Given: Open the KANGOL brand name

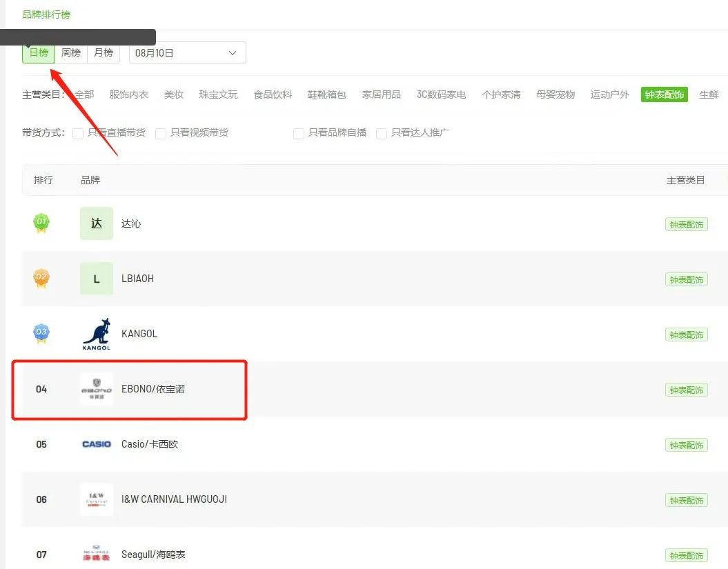Looking at the screenshot, I should [139, 334].
